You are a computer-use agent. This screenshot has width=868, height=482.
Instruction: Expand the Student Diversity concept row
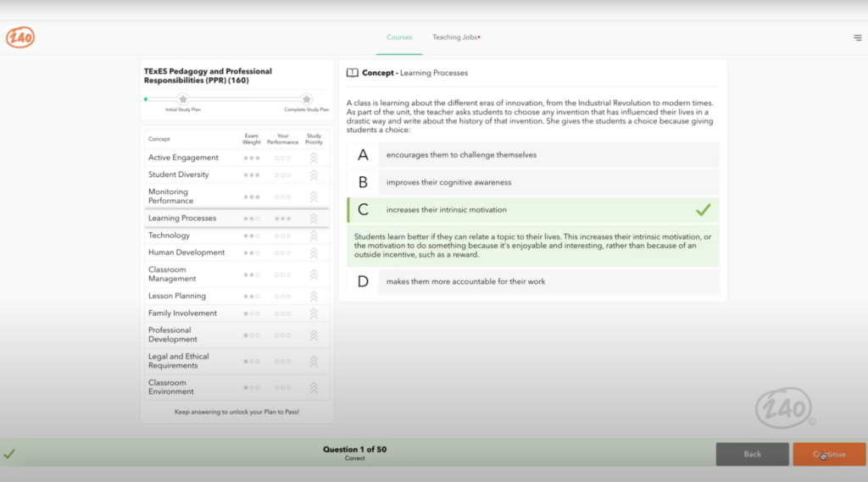(178, 175)
